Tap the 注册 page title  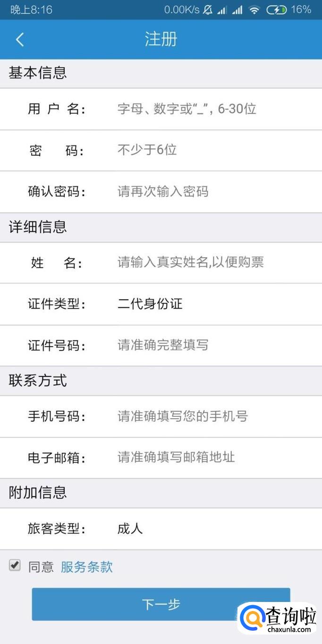tap(161, 40)
